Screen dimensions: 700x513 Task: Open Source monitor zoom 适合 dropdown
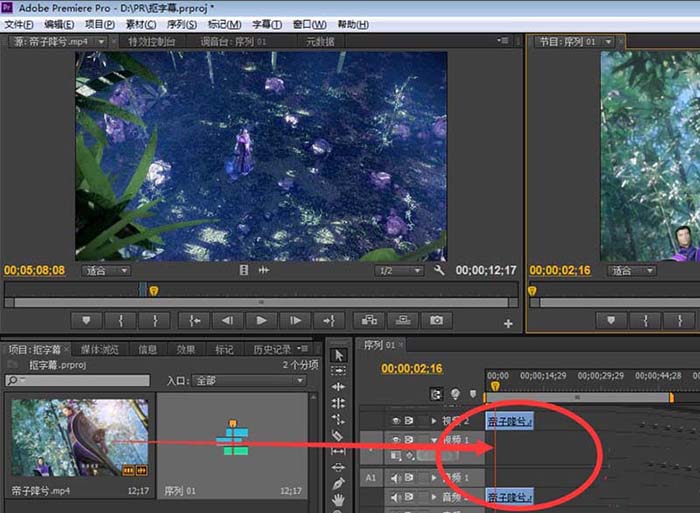[x=106, y=271]
